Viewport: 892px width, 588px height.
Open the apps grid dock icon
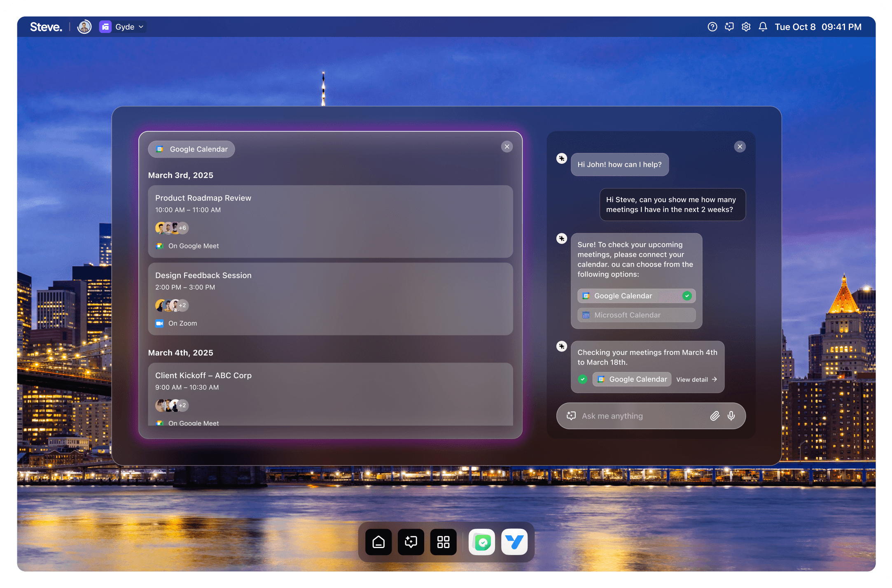[443, 542]
